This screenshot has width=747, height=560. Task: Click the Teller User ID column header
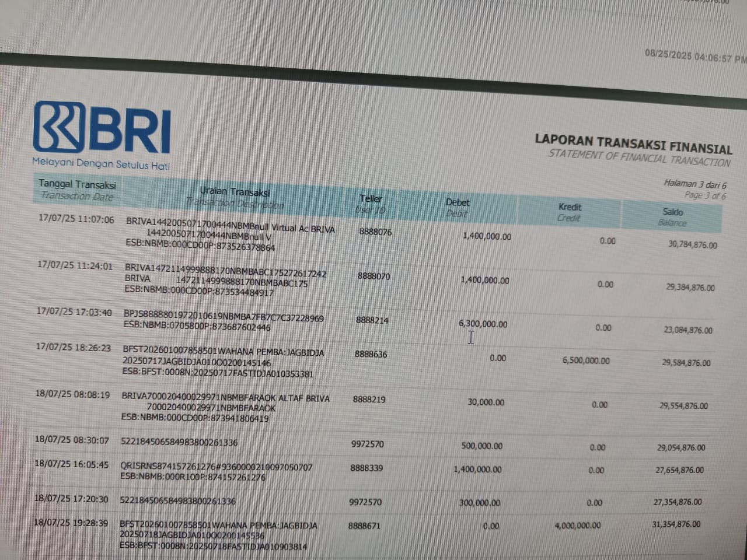(371, 204)
